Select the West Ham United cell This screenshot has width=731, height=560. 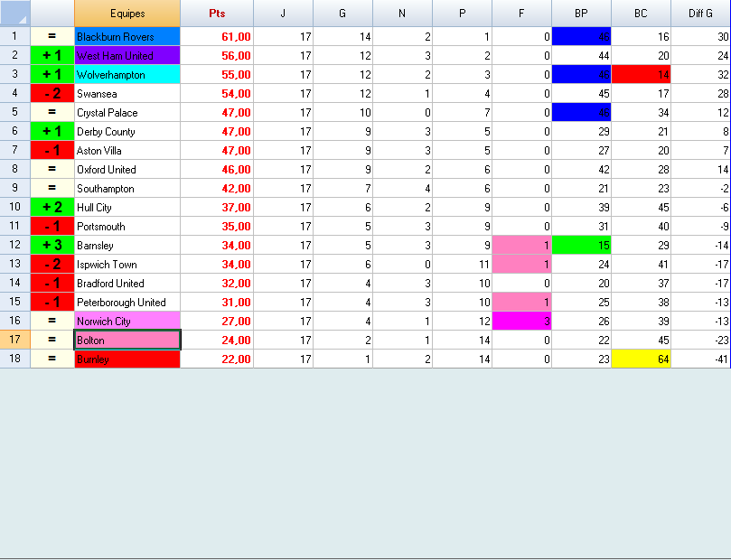pos(127,55)
